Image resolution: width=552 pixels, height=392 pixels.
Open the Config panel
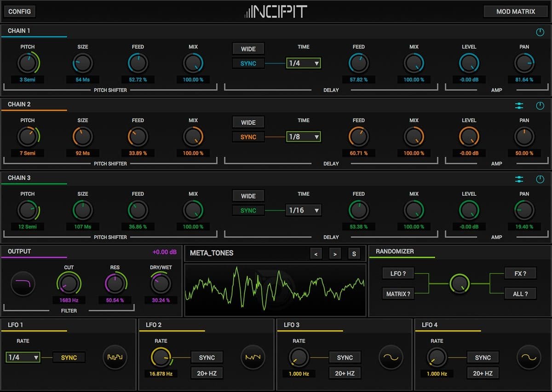pos(20,11)
